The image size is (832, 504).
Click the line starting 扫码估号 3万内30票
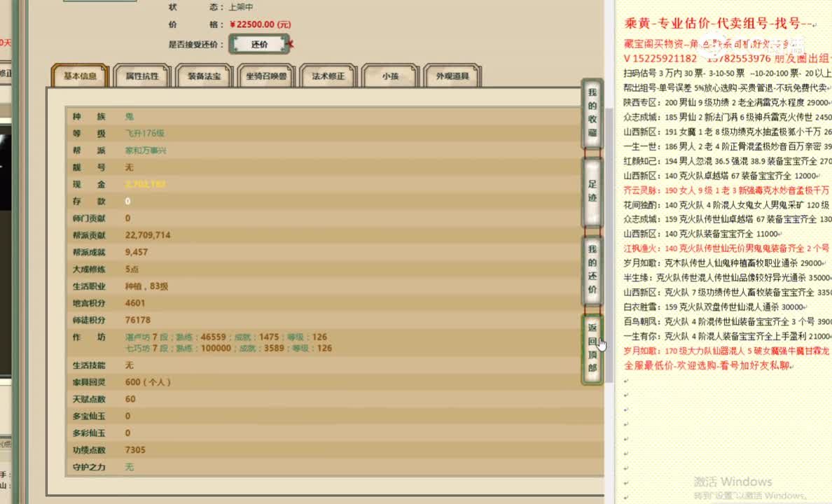728,73
